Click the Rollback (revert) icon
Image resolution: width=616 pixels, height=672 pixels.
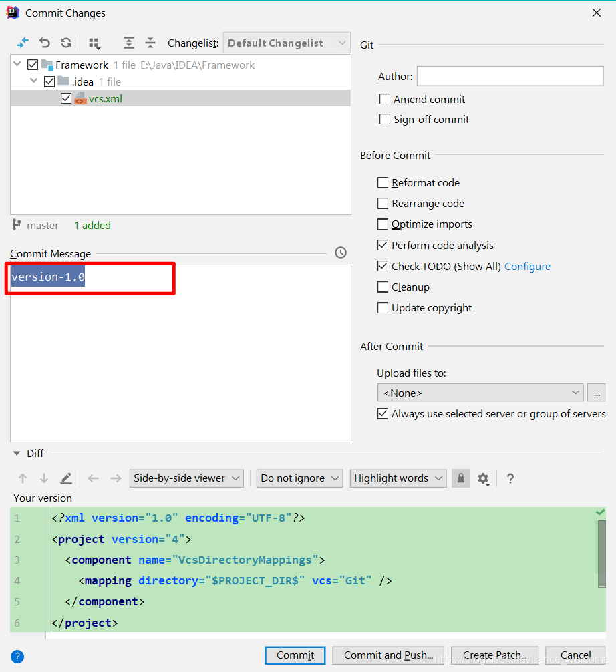(45, 43)
